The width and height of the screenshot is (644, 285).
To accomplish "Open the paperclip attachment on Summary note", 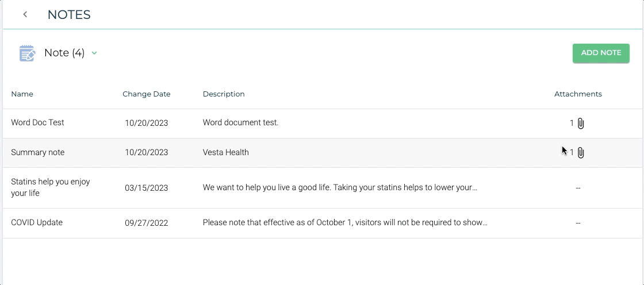I will [x=581, y=153].
